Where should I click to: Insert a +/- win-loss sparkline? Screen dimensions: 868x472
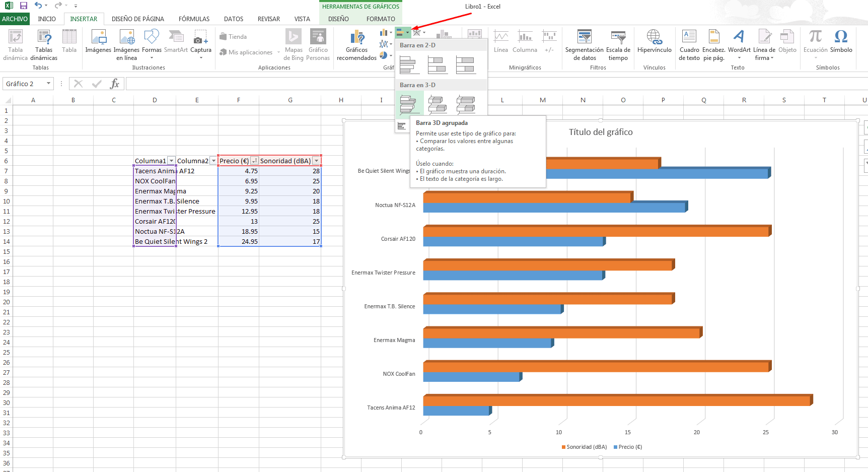pyautogui.click(x=549, y=41)
